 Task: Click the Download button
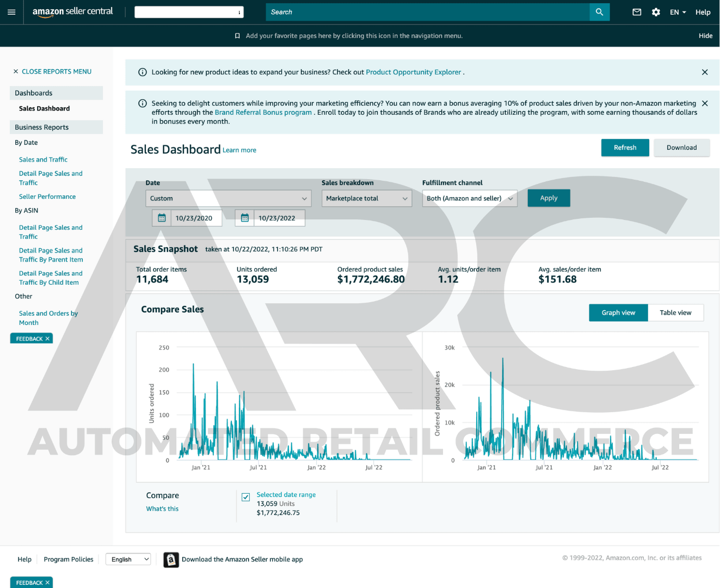pos(681,148)
